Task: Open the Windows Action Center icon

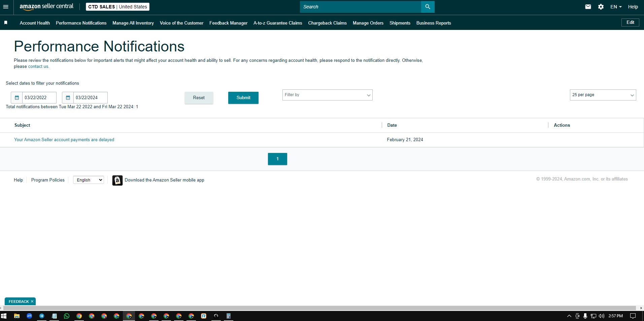Action: (633, 316)
